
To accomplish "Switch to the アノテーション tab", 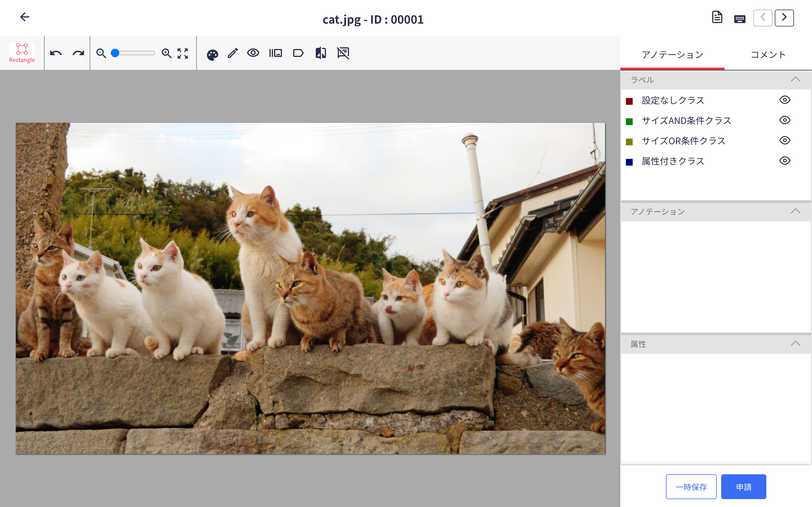I will point(672,55).
